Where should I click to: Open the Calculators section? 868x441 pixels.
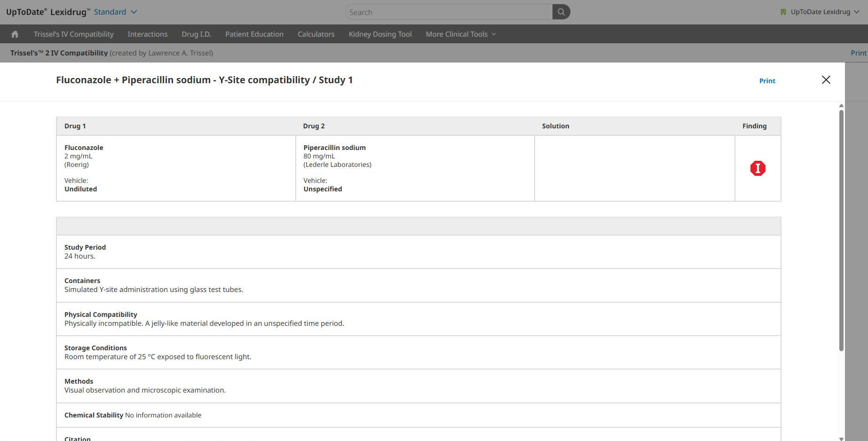316,34
